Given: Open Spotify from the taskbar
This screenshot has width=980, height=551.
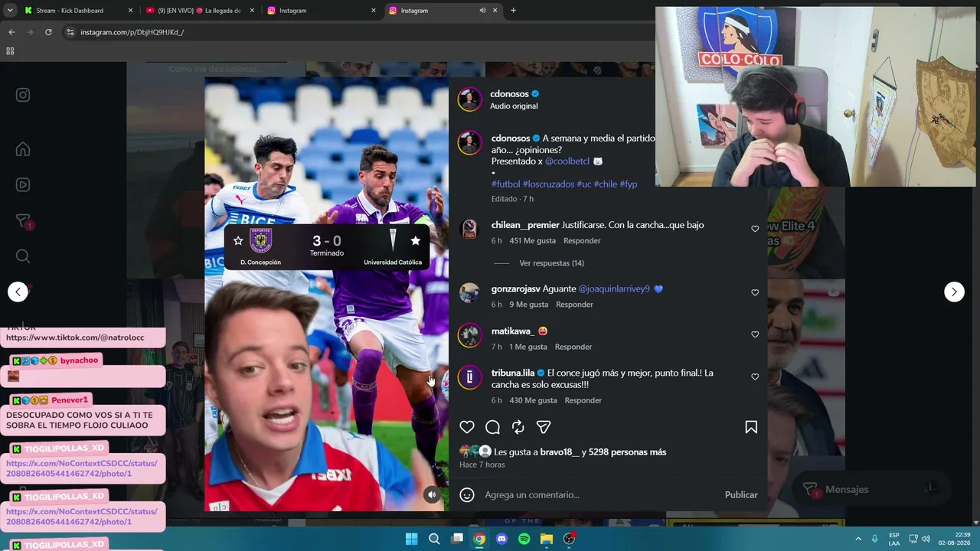Looking at the screenshot, I should coord(524,539).
